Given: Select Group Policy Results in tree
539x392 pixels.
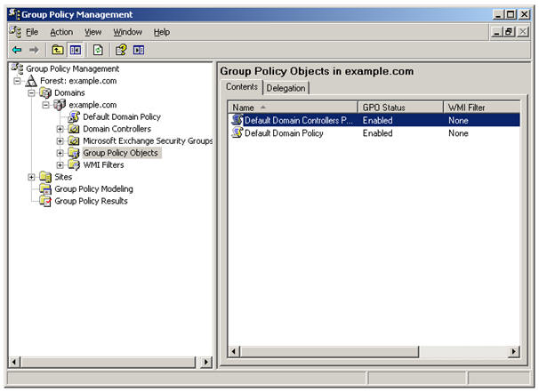Looking at the screenshot, I should (x=91, y=201).
